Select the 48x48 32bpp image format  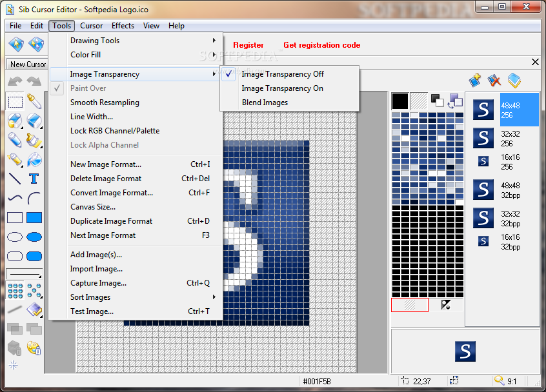click(503, 190)
